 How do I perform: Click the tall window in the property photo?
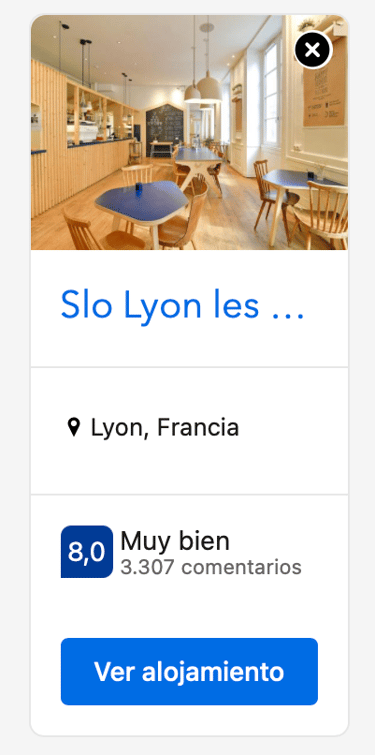pyautogui.click(x=272, y=91)
